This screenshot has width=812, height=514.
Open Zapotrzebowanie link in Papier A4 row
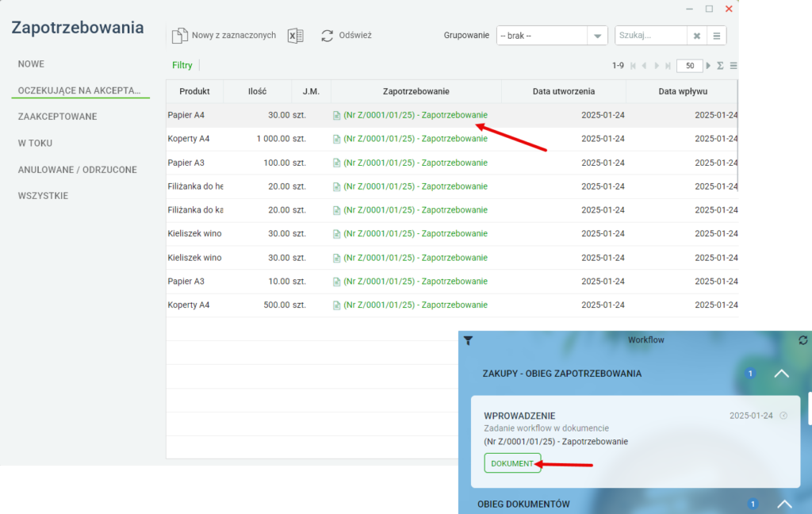coord(416,115)
